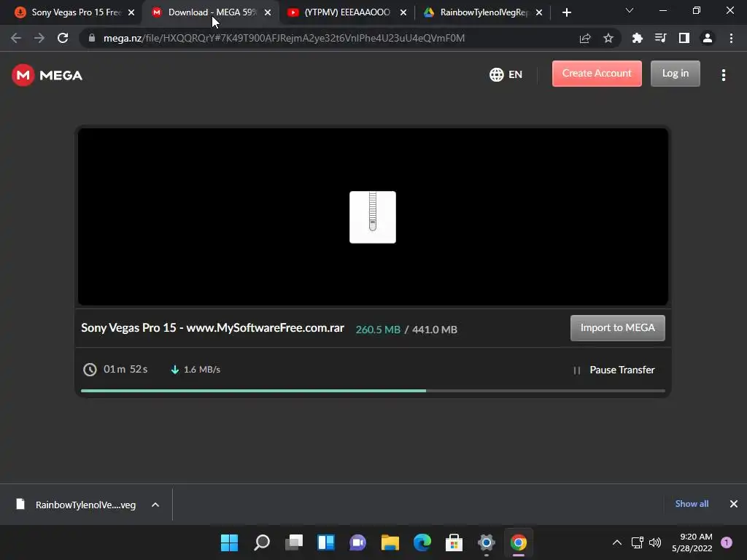Close the Download - MEGA tab

268,13
